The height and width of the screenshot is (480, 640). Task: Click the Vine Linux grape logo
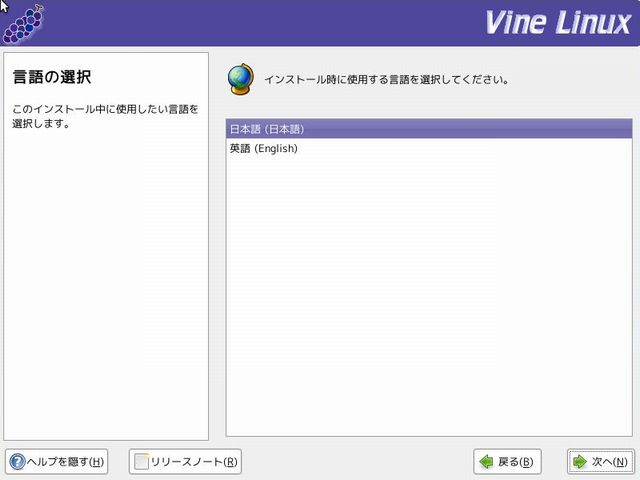point(23,24)
